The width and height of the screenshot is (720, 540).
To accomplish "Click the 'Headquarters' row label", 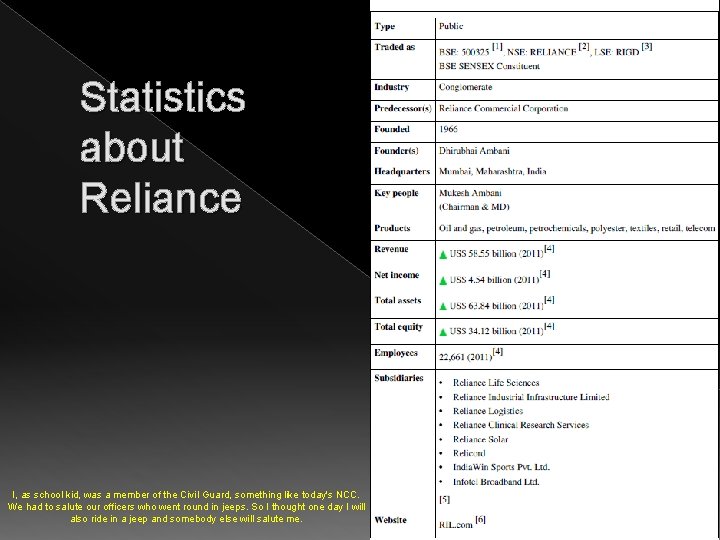I will click(x=402, y=171).
